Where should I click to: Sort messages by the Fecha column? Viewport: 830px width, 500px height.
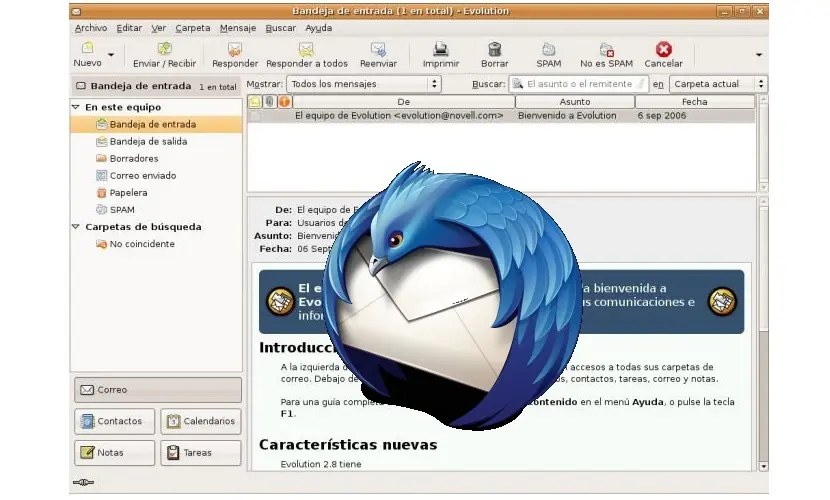point(694,102)
